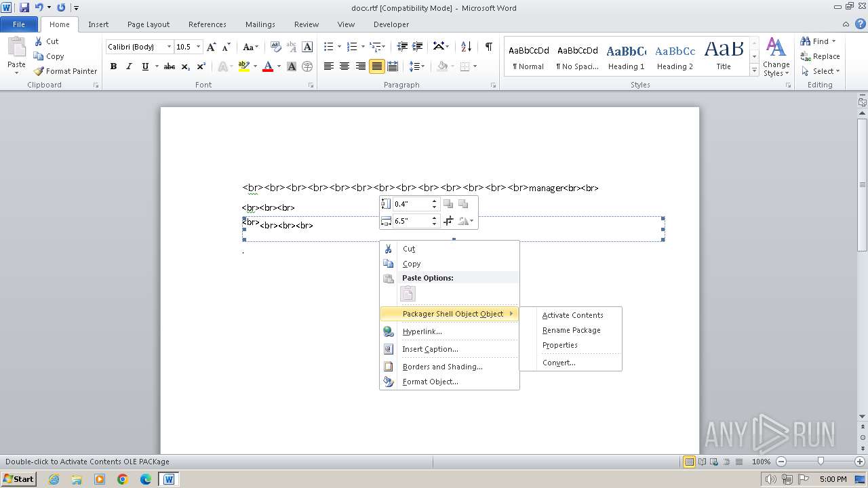This screenshot has height=488, width=868.
Task: Click the zoom slider handle
Action: coord(821,462)
